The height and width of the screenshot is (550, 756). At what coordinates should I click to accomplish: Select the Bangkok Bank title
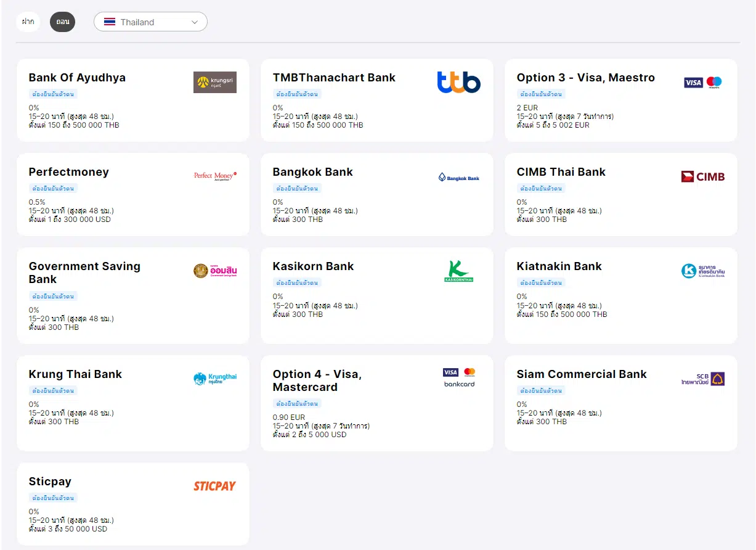(313, 172)
